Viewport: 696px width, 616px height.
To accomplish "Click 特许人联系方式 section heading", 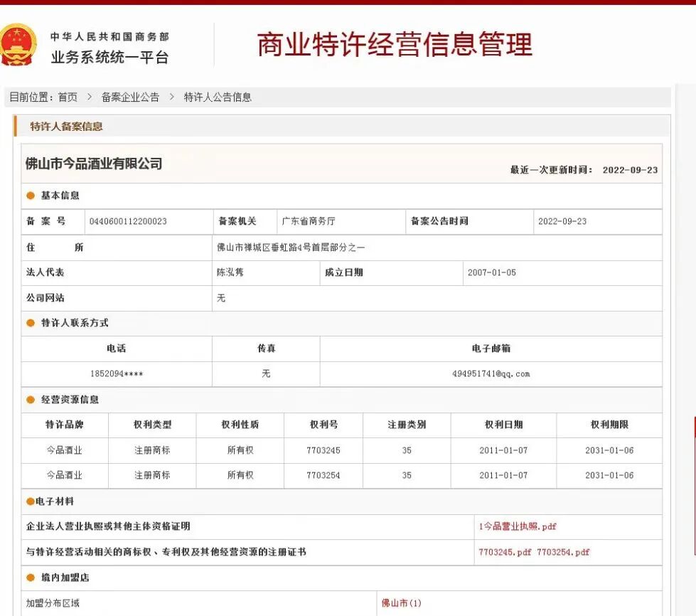I will [75, 323].
